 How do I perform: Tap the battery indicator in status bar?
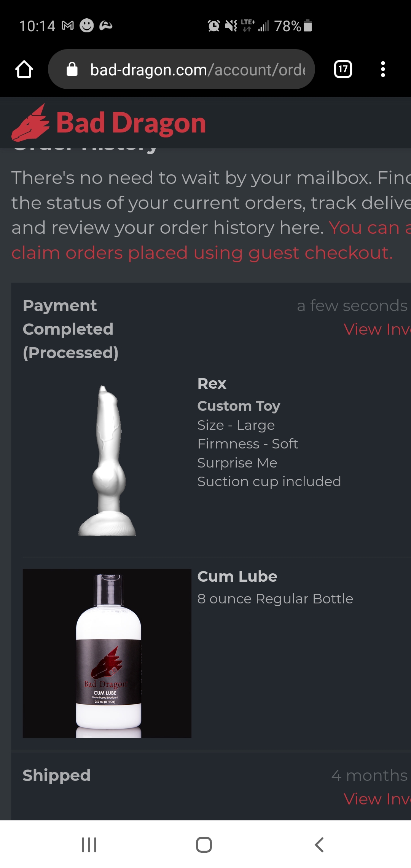(308, 26)
